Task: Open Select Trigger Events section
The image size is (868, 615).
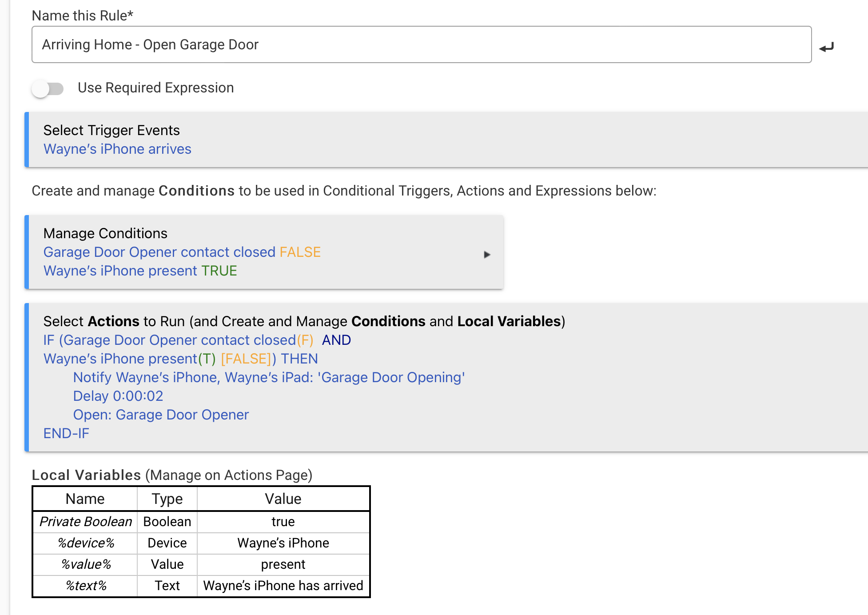Action: (111, 130)
